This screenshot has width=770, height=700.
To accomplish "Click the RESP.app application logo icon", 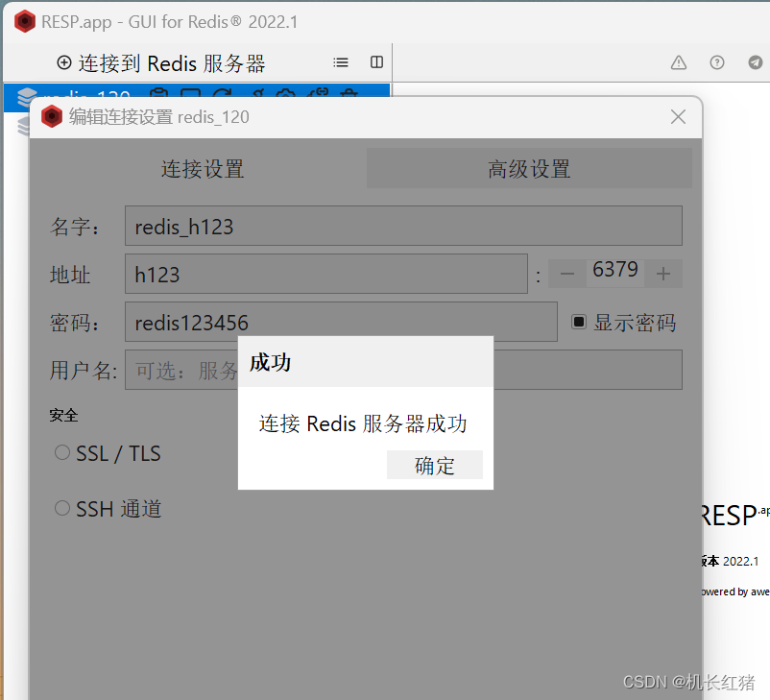I will [x=25, y=22].
